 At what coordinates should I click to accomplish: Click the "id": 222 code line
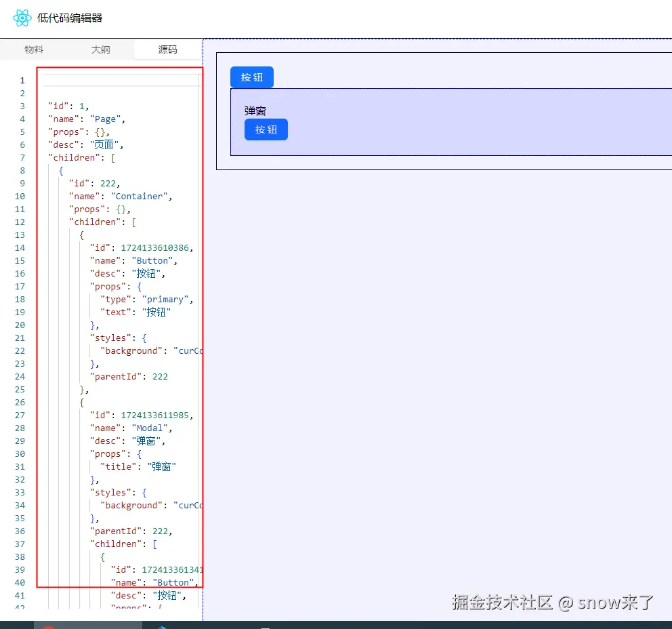tap(95, 184)
